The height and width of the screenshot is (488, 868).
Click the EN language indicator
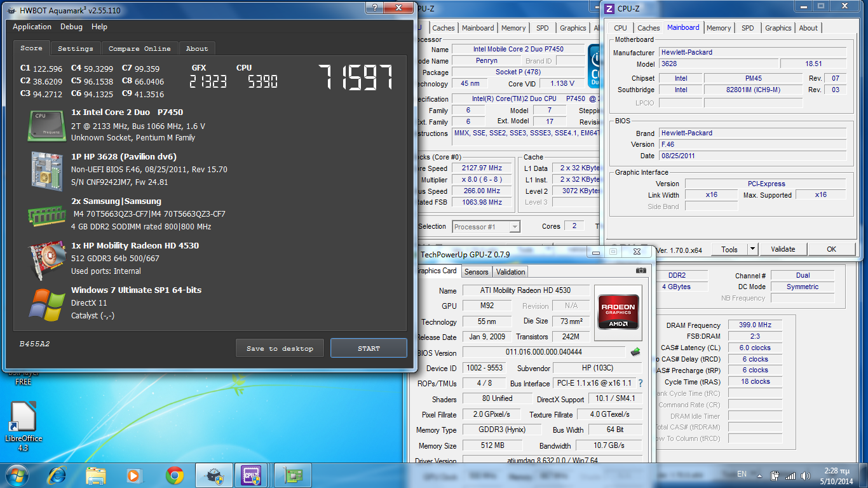click(x=742, y=474)
